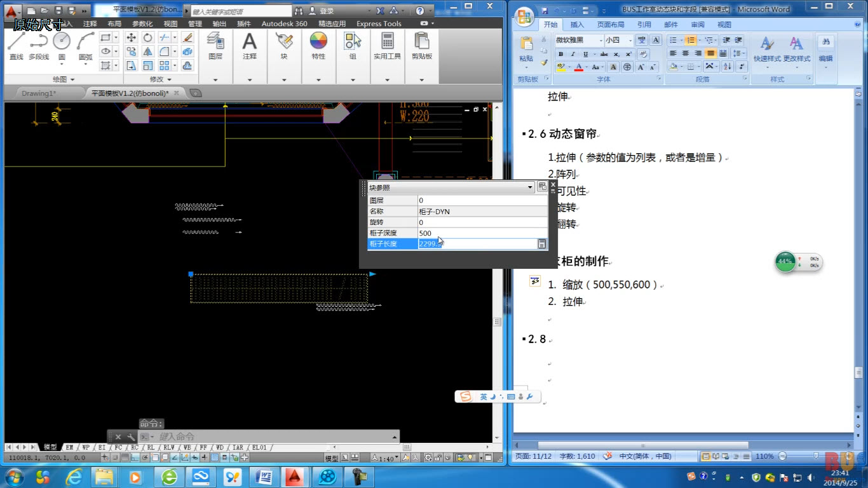Click the AutoCAD application menu logo
The image size is (868, 488).
11,11
